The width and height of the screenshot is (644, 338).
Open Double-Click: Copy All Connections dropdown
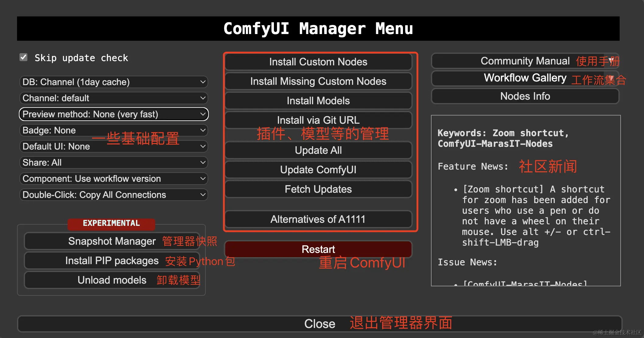pyautogui.click(x=114, y=195)
